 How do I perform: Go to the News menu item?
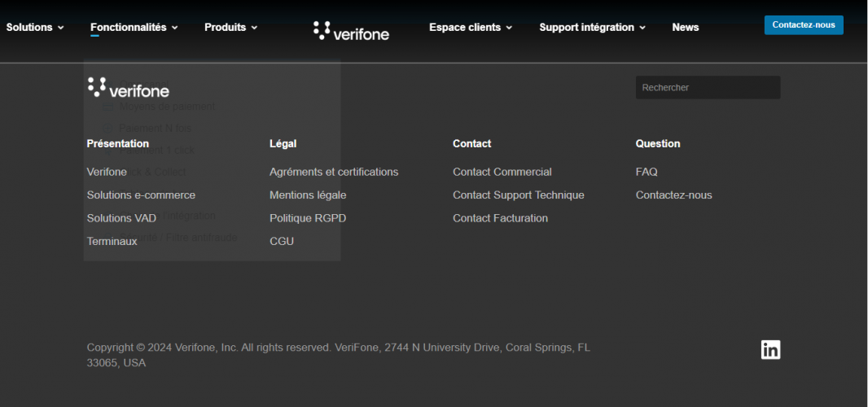pos(685,28)
